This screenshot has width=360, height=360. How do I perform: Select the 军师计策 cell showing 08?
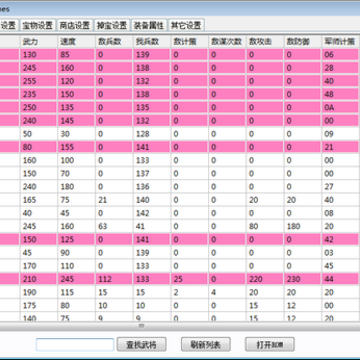341,213
